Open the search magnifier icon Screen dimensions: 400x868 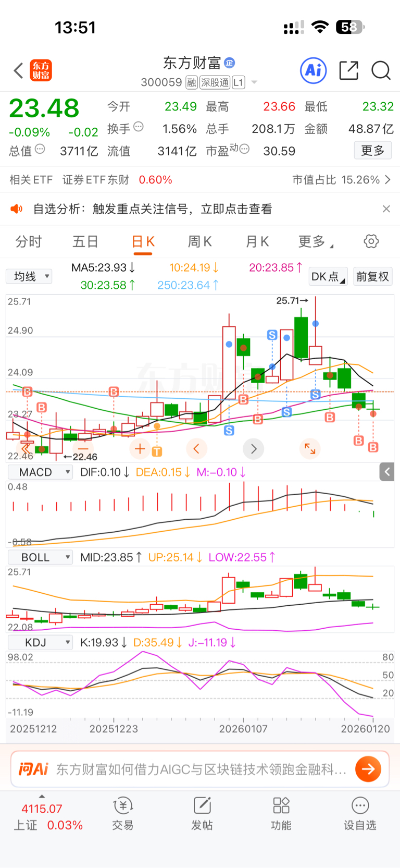point(381,70)
